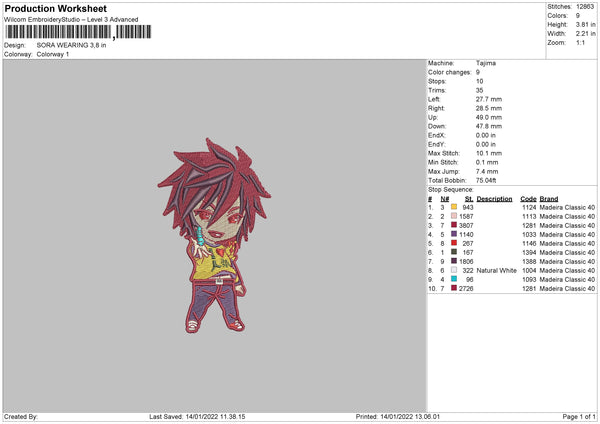Click the yellow swatch for thread 1124
This screenshot has height=424, width=600.
click(454, 207)
